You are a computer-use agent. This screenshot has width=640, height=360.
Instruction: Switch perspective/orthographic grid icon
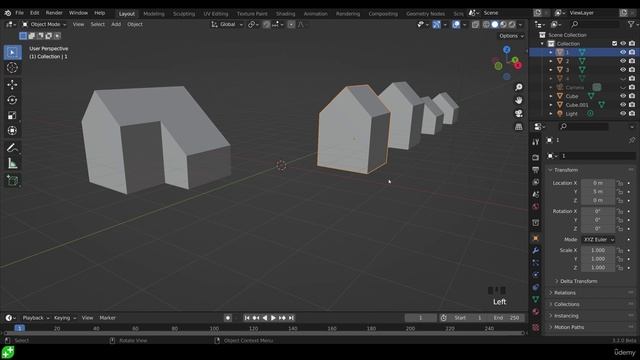point(518,127)
